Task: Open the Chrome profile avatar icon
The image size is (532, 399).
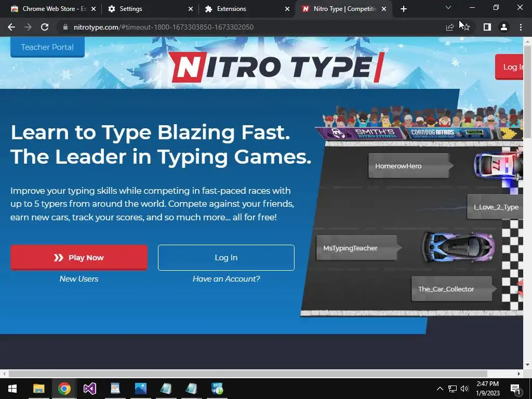Action: (504, 27)
